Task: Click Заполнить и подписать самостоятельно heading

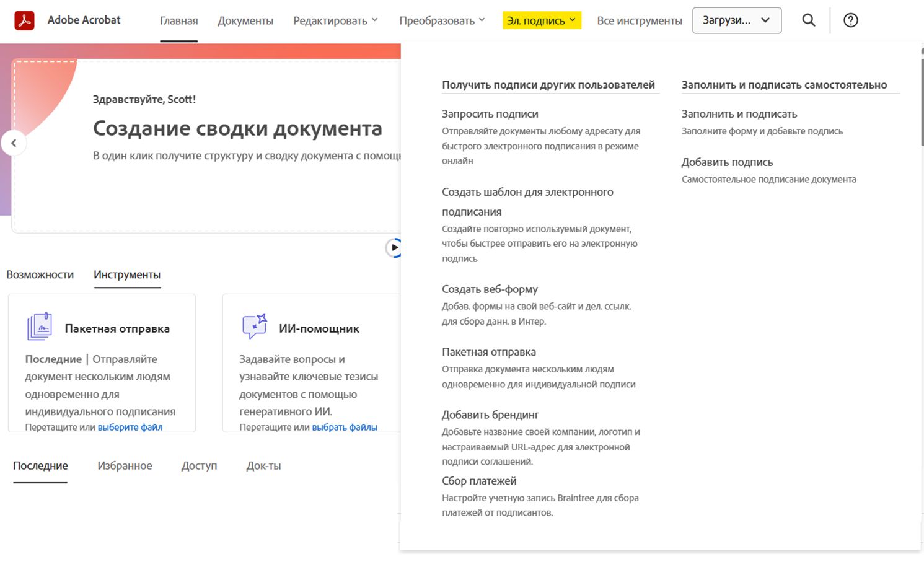Action: (x=785, y=85)
